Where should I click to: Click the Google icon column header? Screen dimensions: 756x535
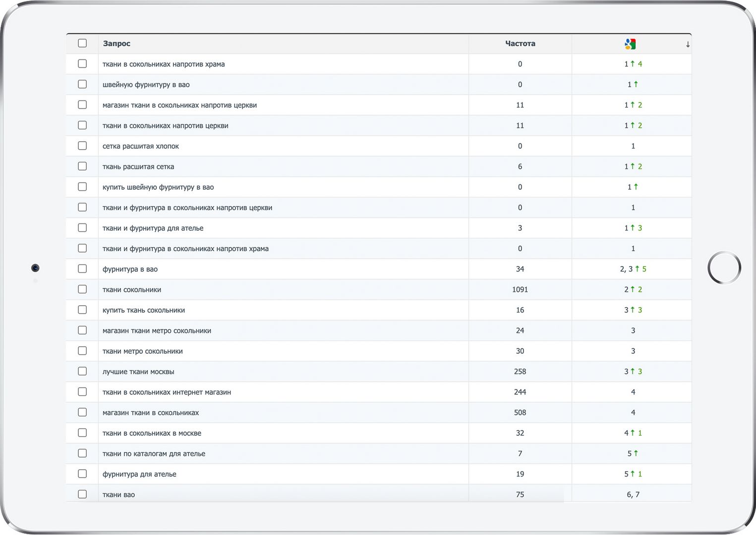point(630,44)
